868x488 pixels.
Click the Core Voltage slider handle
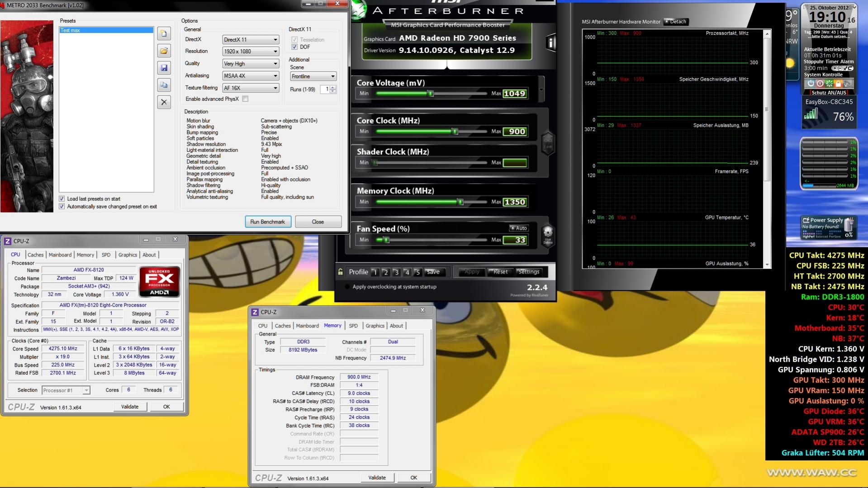click(x=431, y=94)
